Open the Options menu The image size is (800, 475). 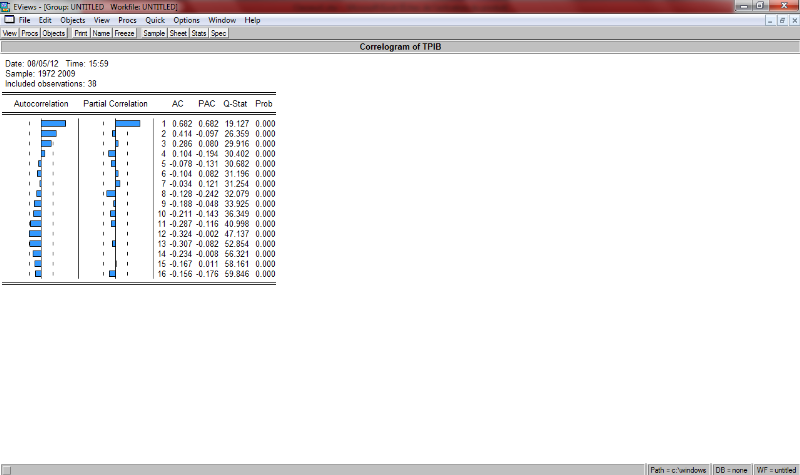click(186, 20)
